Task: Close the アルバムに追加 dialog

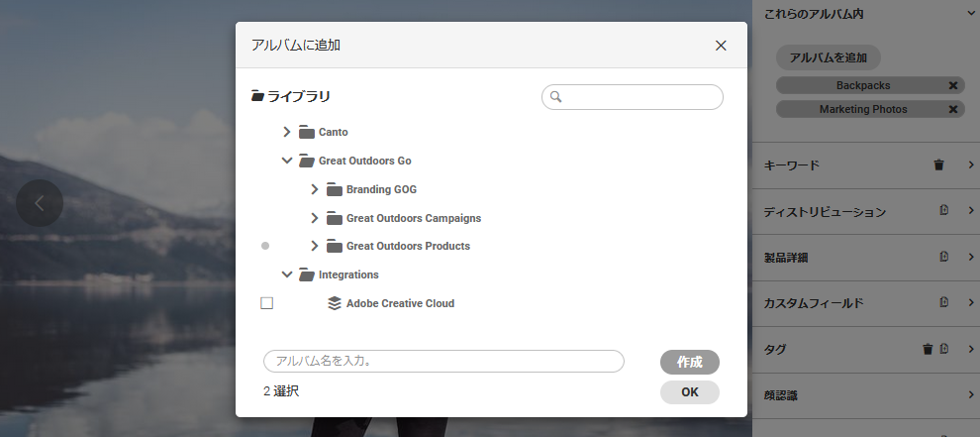Action: pyautogui.click(x=721, y=46)
